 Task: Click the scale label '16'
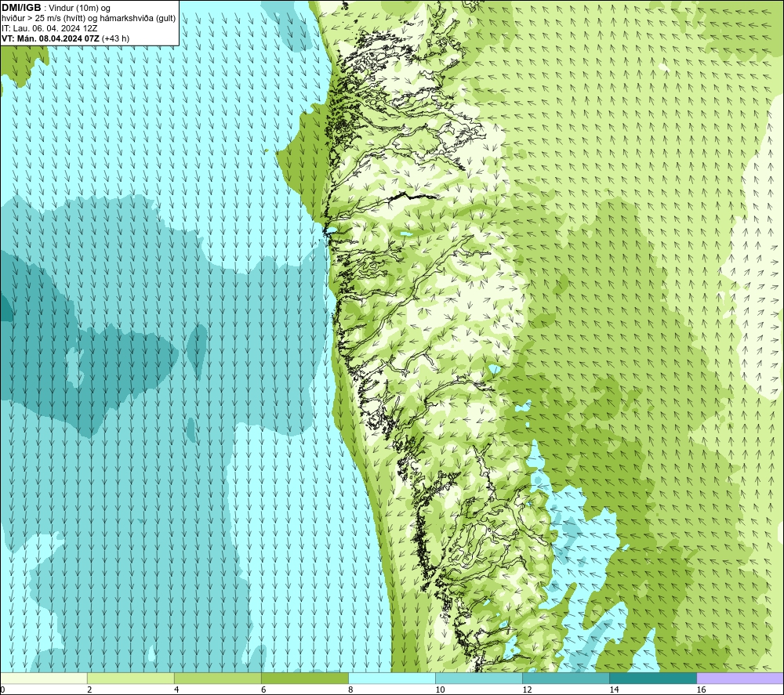pyautogui.click(x=701, y=690)
